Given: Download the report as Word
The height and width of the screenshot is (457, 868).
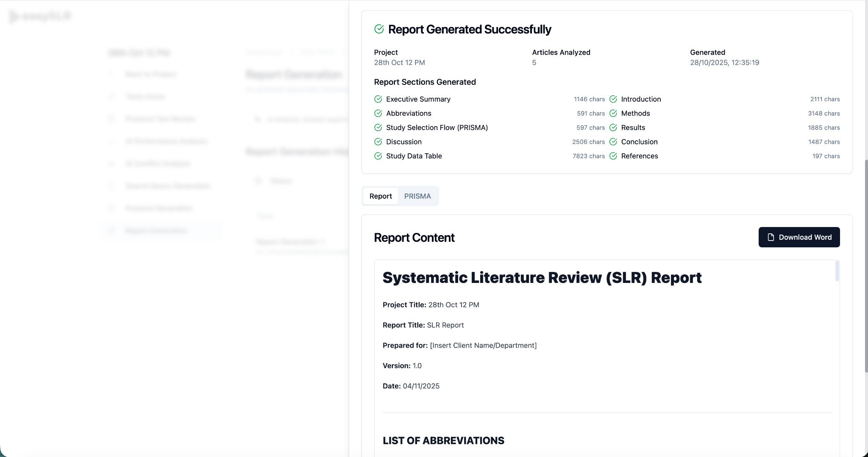Looking at the screenshot, I should 799,237.
